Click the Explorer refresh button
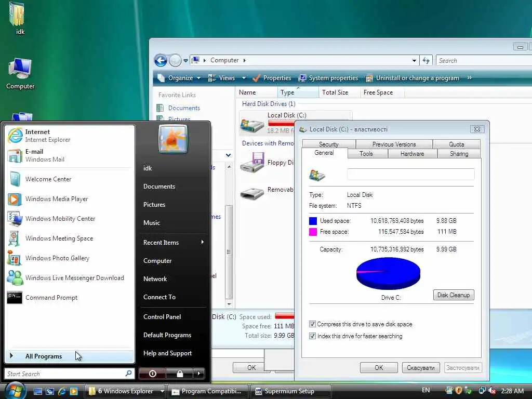The width and height of the screenshot is (532, 399). 426,60
